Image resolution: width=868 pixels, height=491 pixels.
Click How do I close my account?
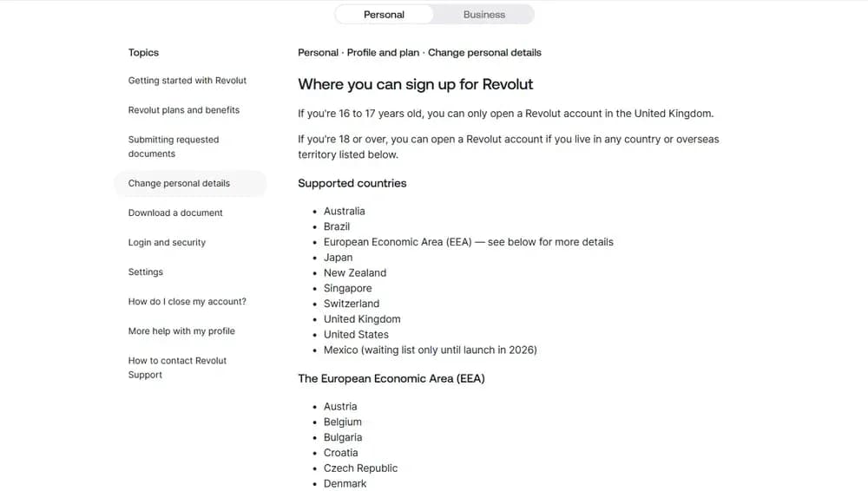pos(187,302)
